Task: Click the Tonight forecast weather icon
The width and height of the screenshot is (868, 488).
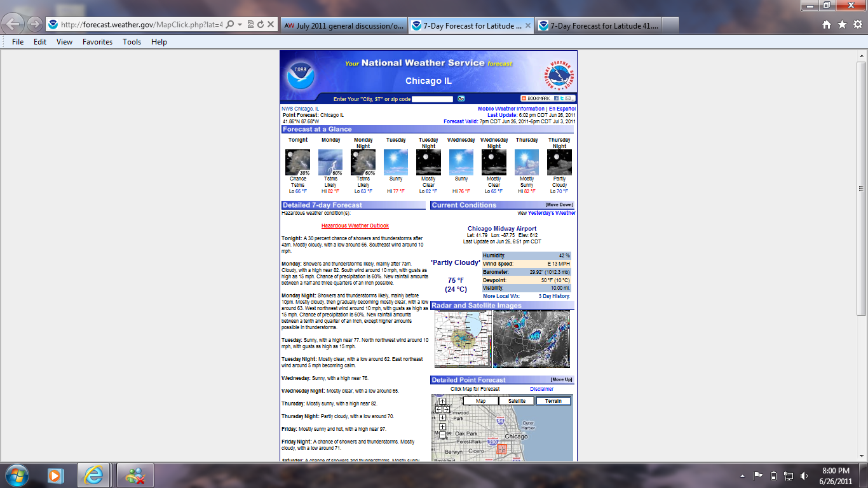Action: pos(297,163)
